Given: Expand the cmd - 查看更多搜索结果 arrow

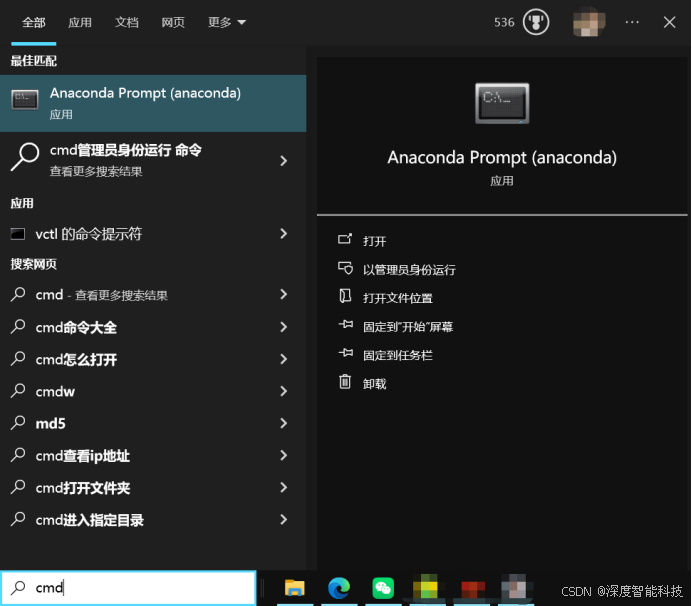Looking at the screenshot, I should click(284, 294).
